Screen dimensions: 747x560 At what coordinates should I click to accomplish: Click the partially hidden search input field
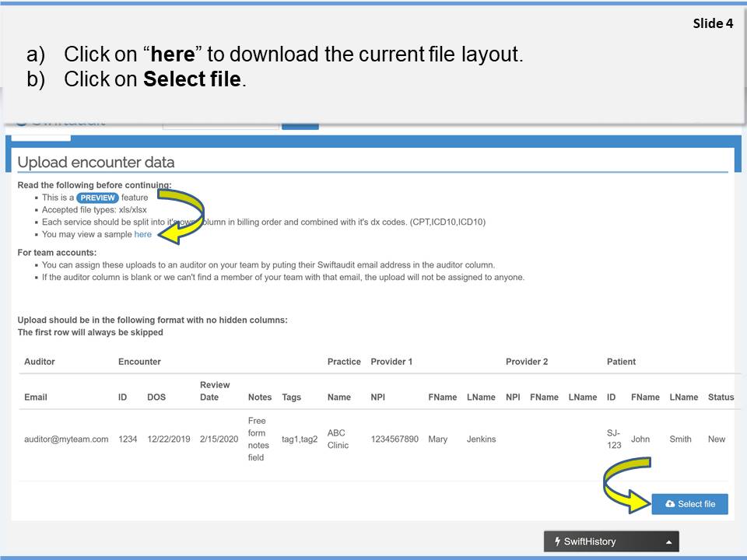tap(220, 124)
